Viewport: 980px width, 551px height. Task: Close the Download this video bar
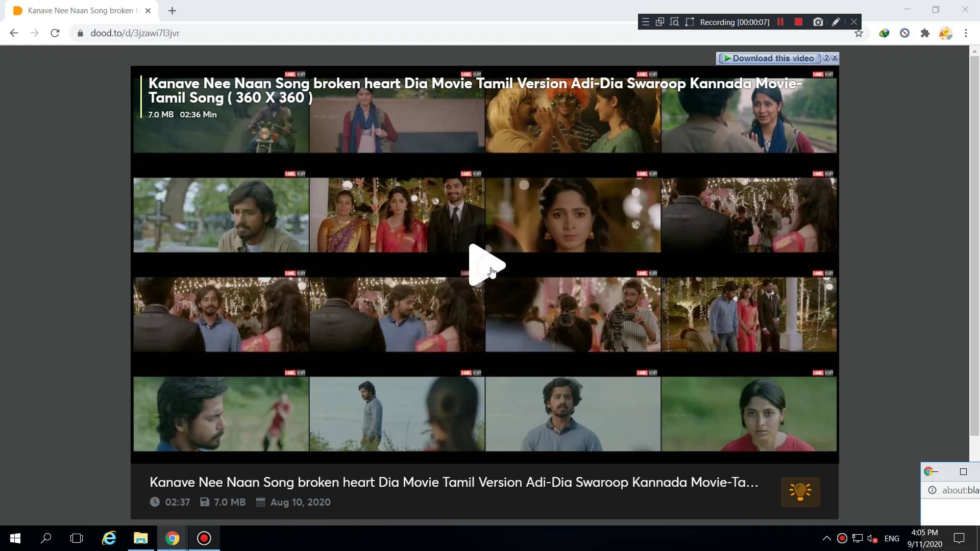pos(835,58)
